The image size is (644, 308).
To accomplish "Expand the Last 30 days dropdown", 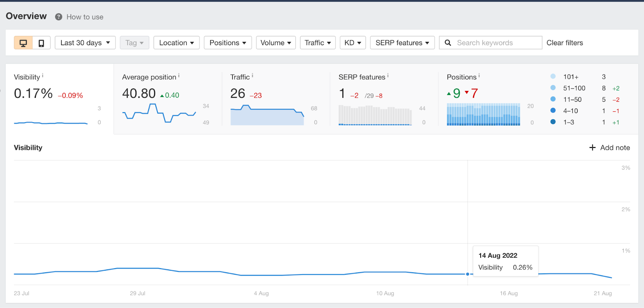I will pyautogui.click(x=85, y=43).
